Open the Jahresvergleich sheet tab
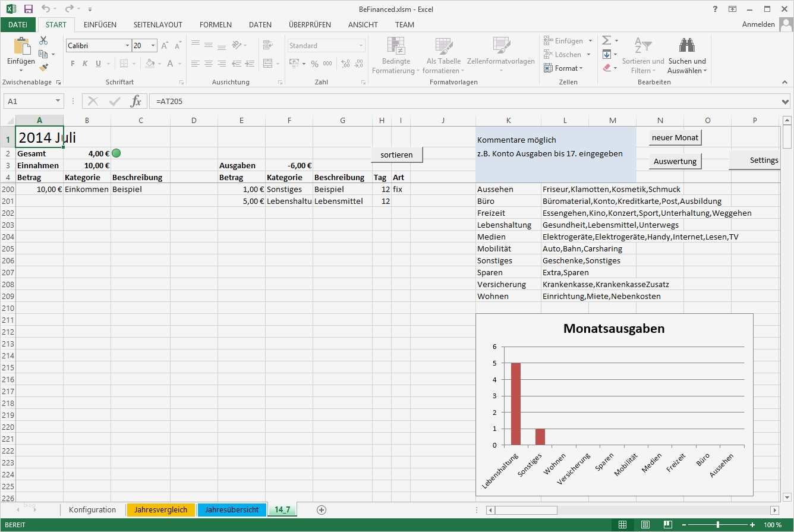794x532 pixels. coord(160,509)
